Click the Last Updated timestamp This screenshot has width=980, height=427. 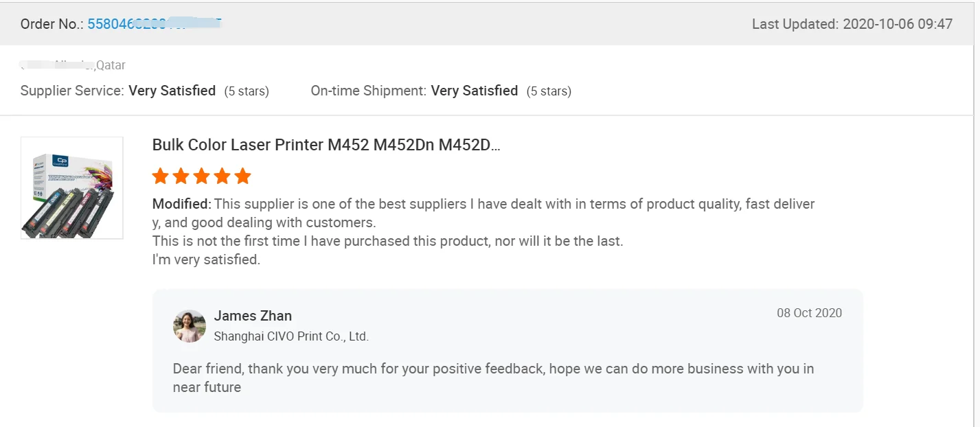852,24
